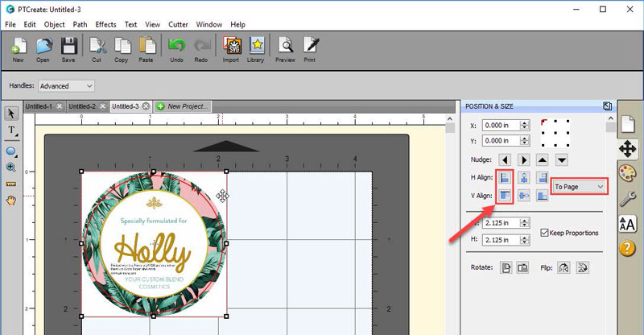This screenshot has width=644, height=335.
Task: Open the Effects menu
Action: pos(105,24)
